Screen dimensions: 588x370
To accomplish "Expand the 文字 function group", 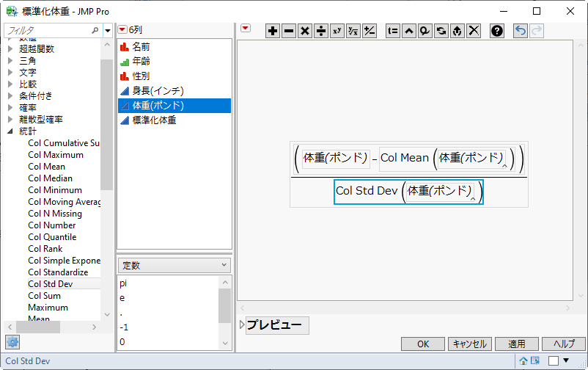I will tap(10, 72).
